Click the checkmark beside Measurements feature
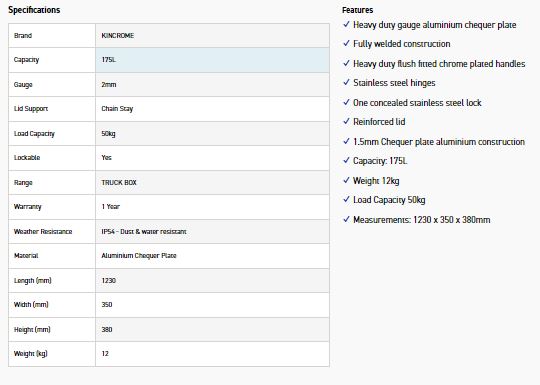Screen dimensions: 540x385 (346, 219)
